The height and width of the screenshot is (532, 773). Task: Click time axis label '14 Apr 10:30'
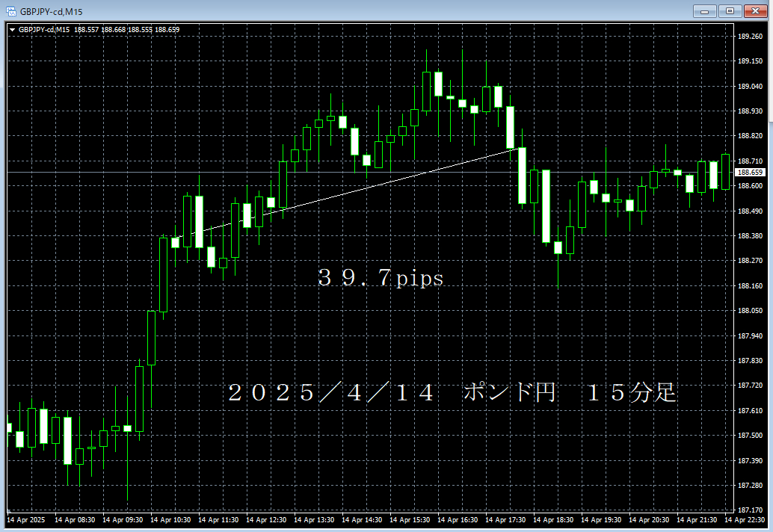pos(170,520)
